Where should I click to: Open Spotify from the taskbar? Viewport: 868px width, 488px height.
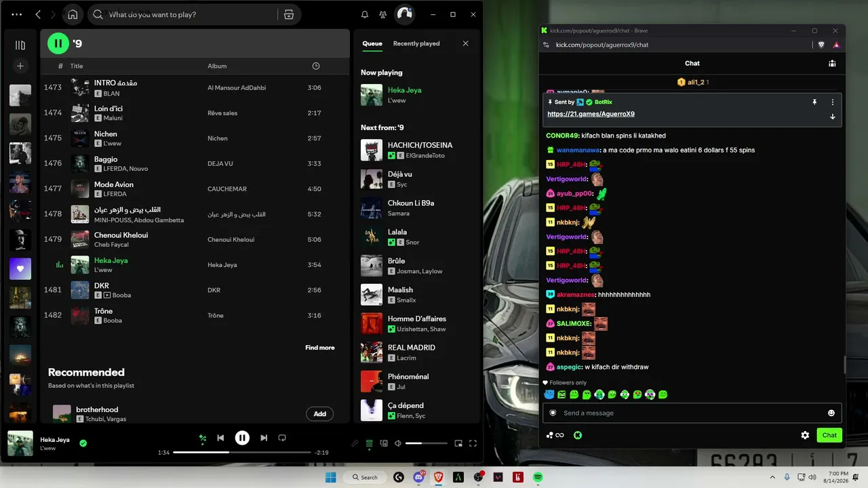pyautogui.click(x=538, y=477)
